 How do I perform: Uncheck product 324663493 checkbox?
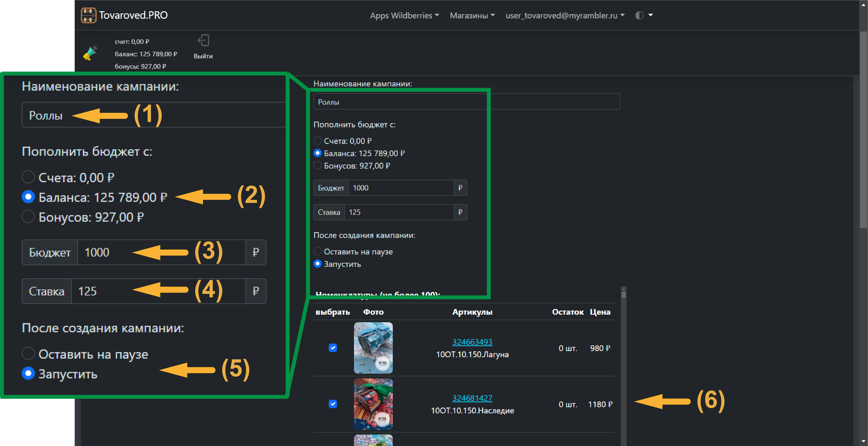pyautogui.click(x=333, y=348)
